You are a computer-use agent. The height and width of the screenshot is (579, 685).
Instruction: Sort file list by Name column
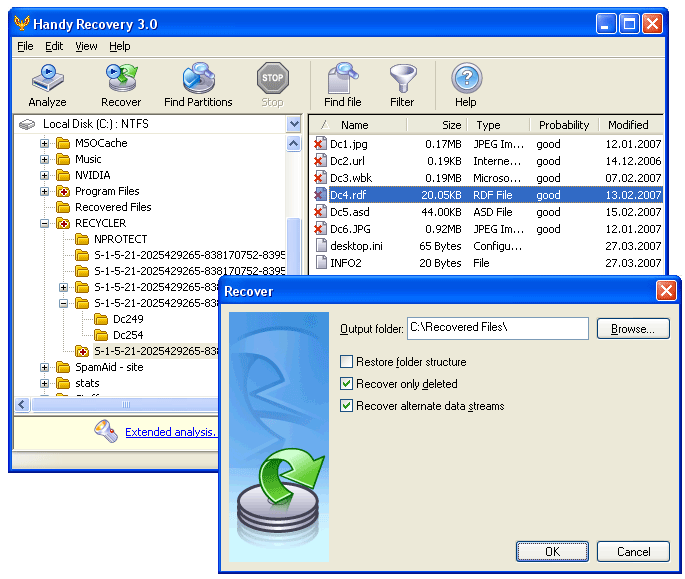[358, 125]
